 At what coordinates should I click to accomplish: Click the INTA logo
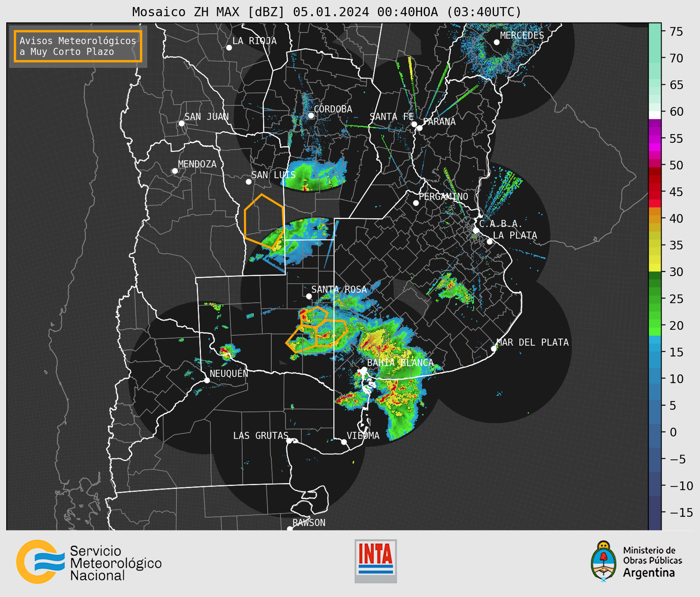[376, 561]
